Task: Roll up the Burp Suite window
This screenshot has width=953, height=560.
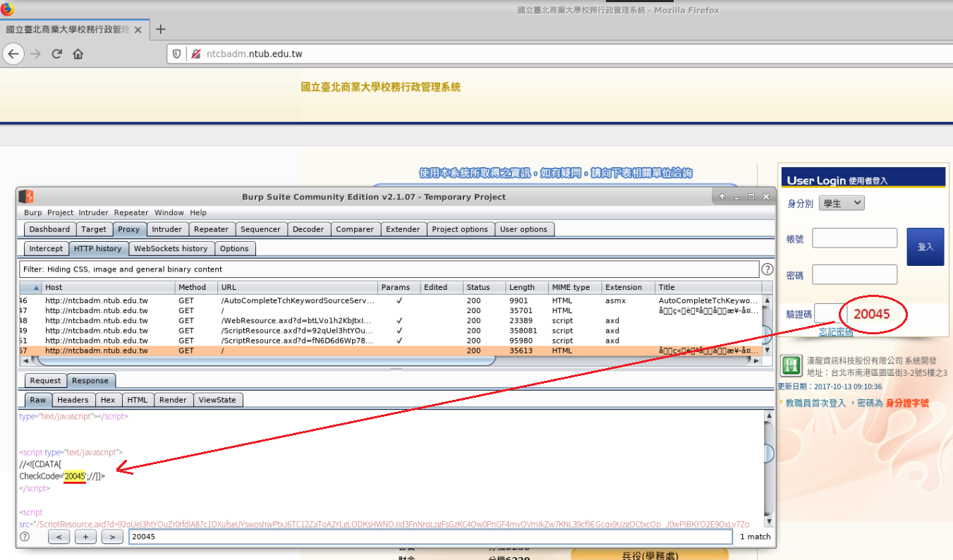Action: pos(722,197)
